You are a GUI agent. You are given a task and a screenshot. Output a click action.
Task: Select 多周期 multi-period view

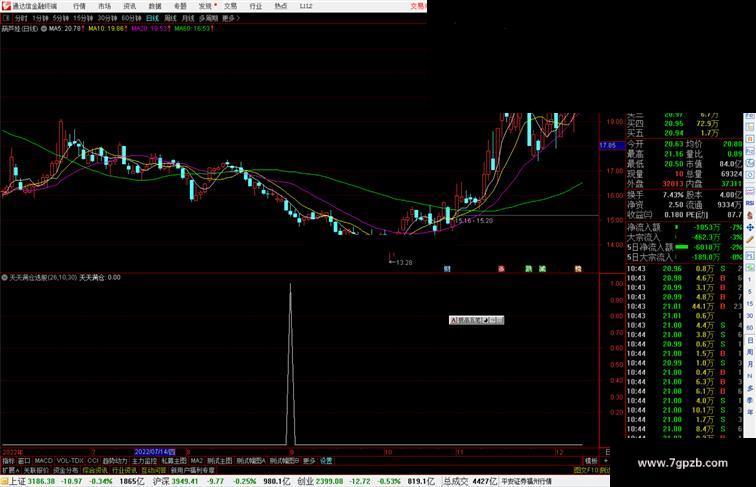click(208, 18)
